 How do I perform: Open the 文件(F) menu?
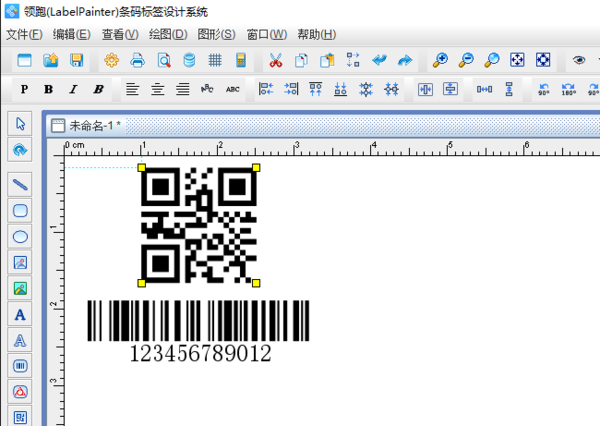[x=24, y=34]
